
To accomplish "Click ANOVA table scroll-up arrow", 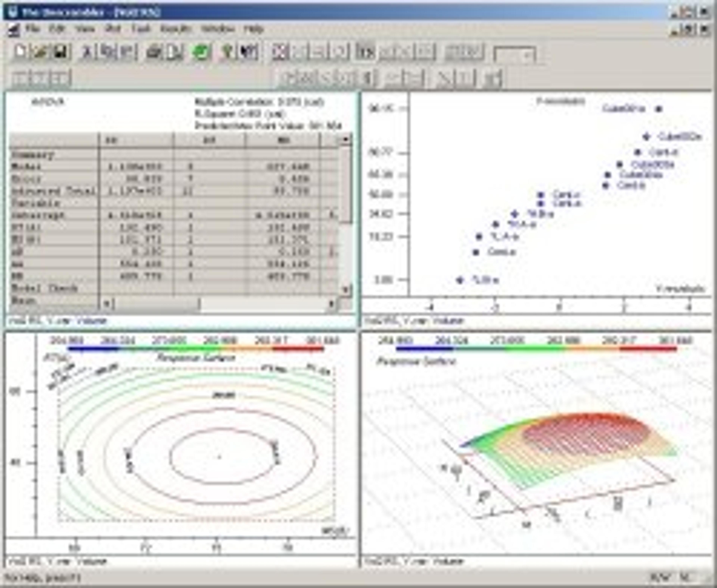I will [x=345, y=139].
